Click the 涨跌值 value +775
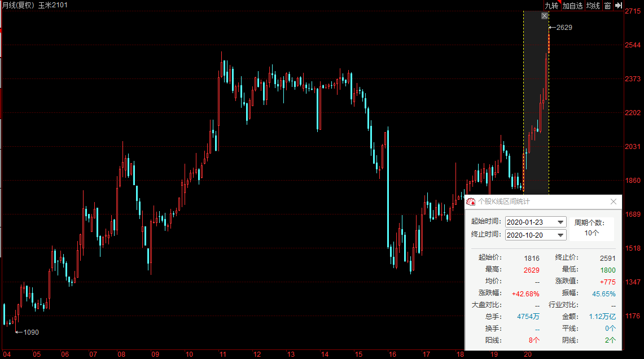 [x=607, y=282]
